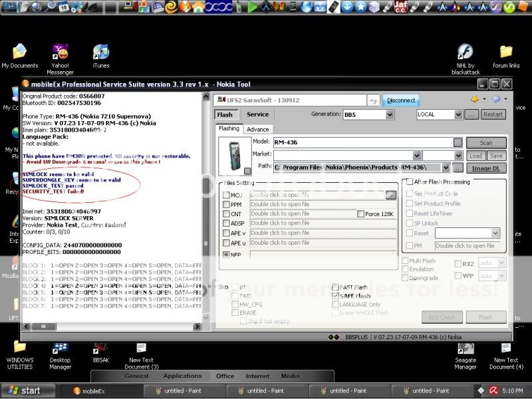Open the NHL by blackattack shortcut

tap(465, 59)
